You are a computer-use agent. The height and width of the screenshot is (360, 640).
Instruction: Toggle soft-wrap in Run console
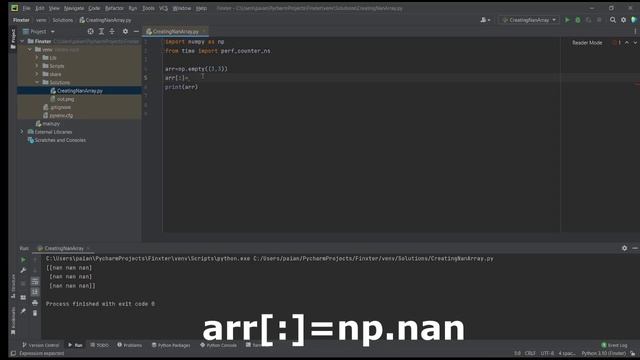tap(35, 281)
